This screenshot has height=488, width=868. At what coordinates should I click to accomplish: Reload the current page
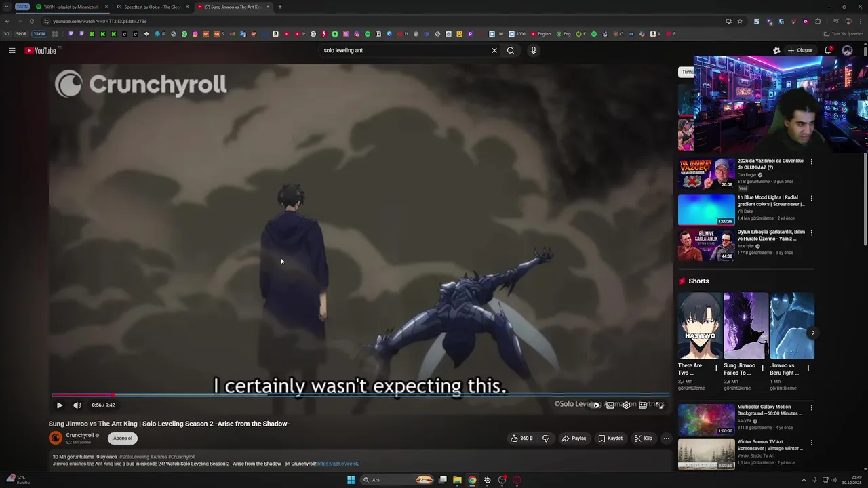[31, 21]
